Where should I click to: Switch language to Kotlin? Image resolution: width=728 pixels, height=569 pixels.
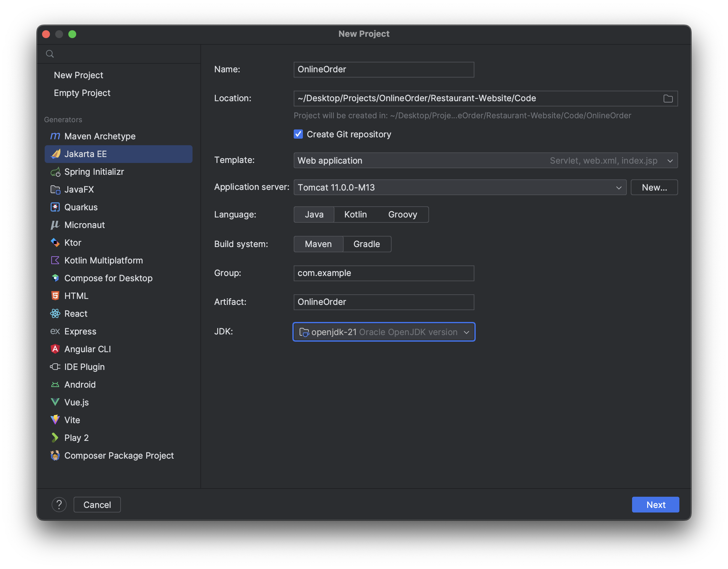[x=355, y=214]
